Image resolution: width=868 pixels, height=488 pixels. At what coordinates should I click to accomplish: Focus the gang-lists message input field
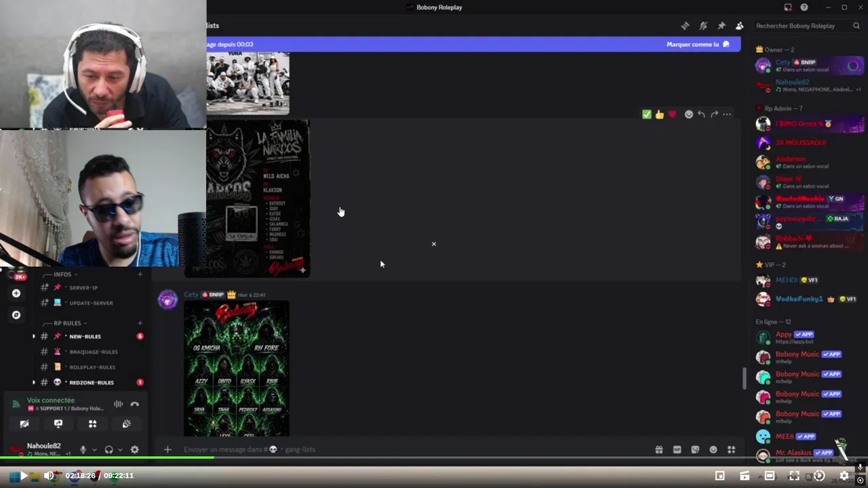click(x=414, y=449)
